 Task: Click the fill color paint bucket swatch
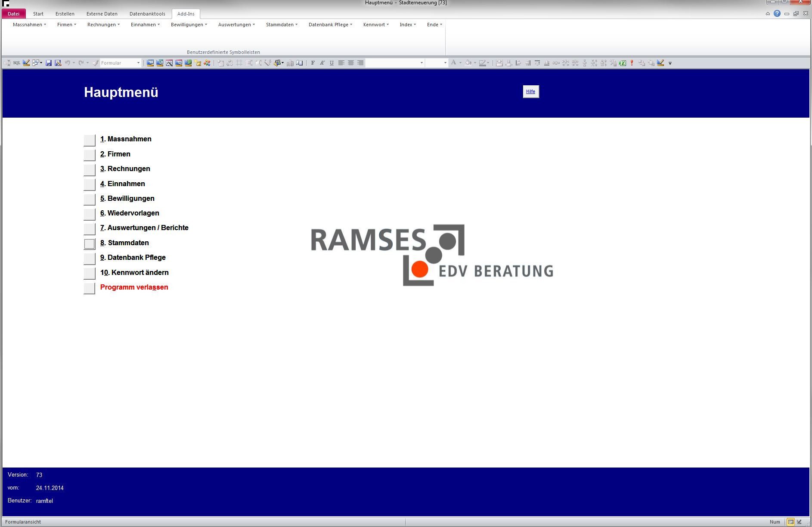(468, 63)
